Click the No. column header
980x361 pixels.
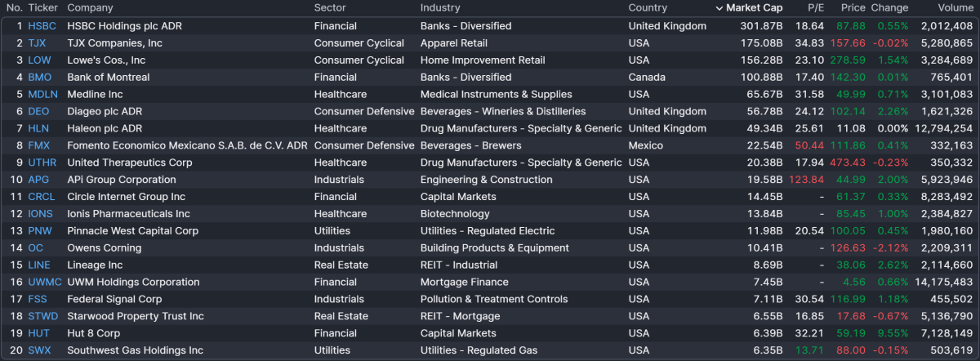coord(15,8)
